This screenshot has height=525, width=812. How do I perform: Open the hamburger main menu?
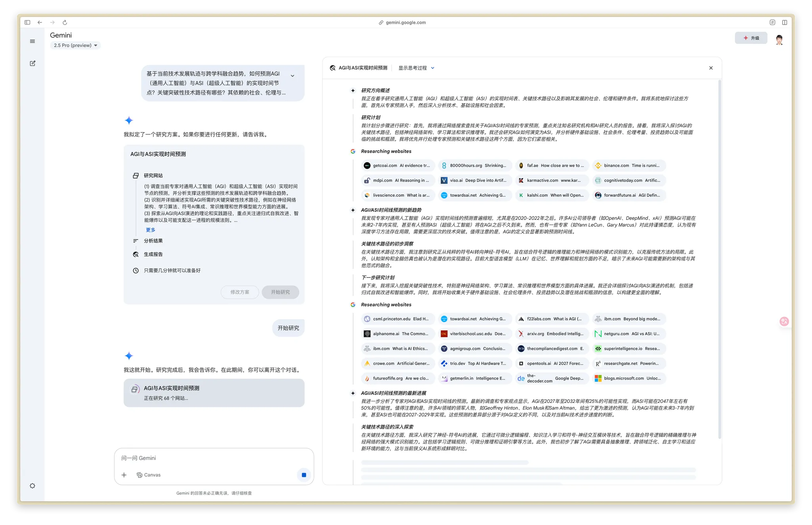pos(33,41)
